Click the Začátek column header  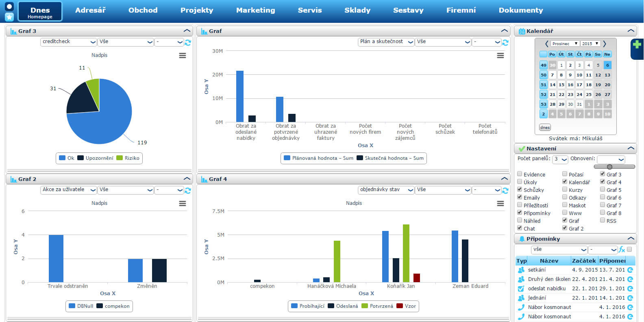pyautogui.click(x=583, y=261)
